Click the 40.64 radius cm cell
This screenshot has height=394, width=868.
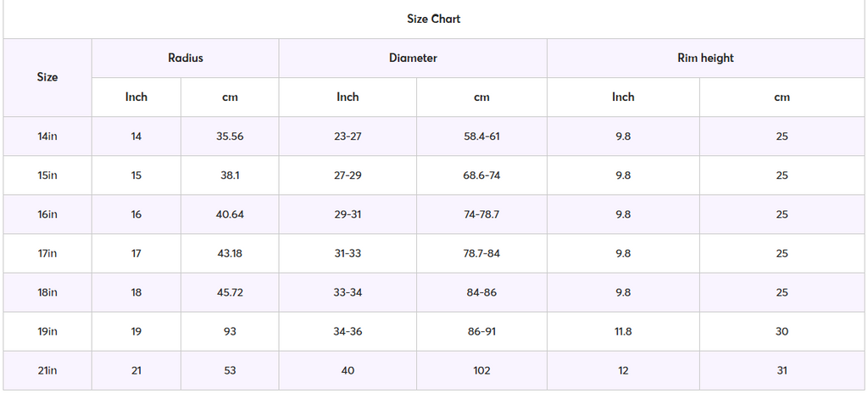(230, 214)
